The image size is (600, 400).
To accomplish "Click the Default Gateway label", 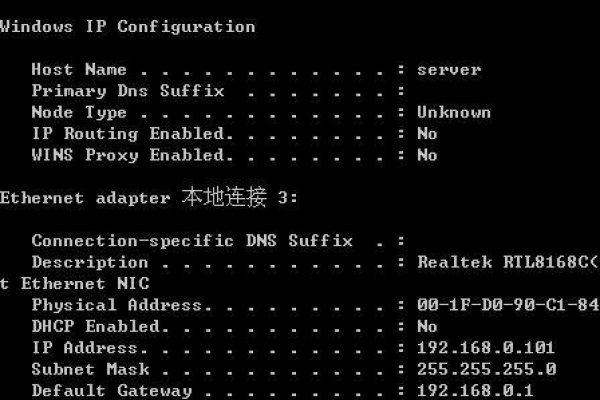I will [111, 390].
